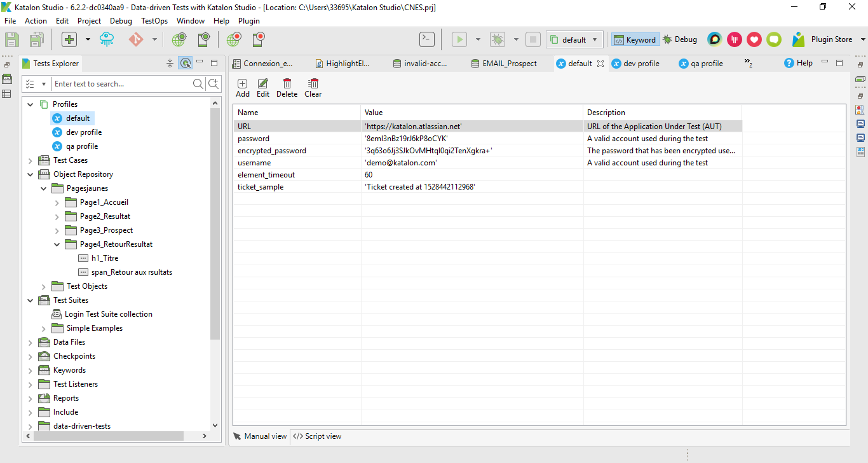The image size is (868, 463).
Task: Click the red circle icon with white bars
Action: point(735,39)
